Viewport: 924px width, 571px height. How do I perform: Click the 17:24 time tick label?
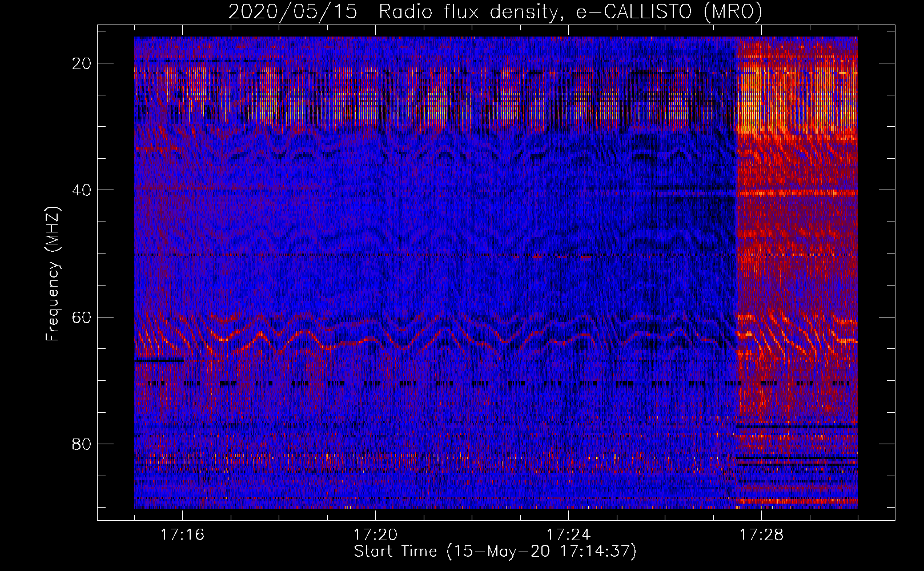click(x=568, y=535)
